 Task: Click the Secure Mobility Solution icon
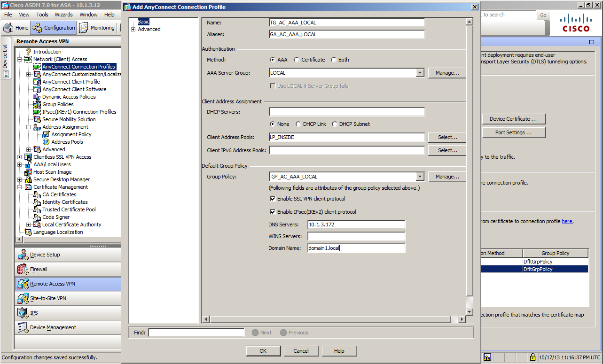click(37, 119)
